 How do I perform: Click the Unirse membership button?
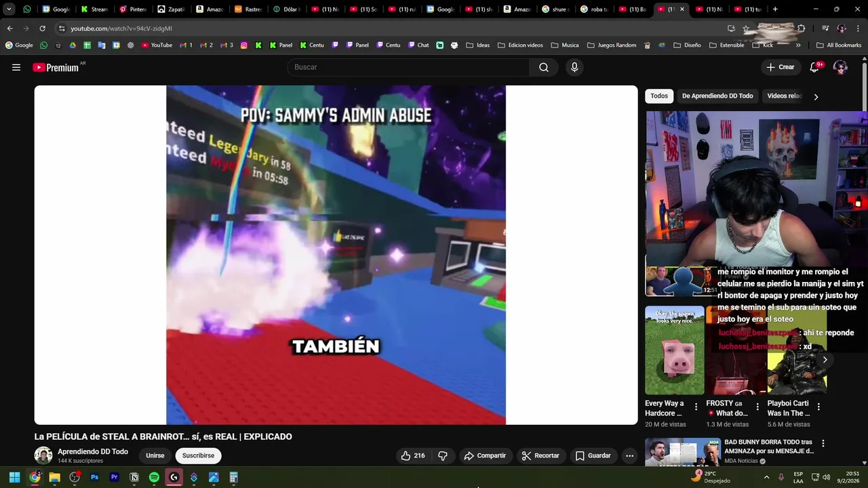tap(155, 455)
